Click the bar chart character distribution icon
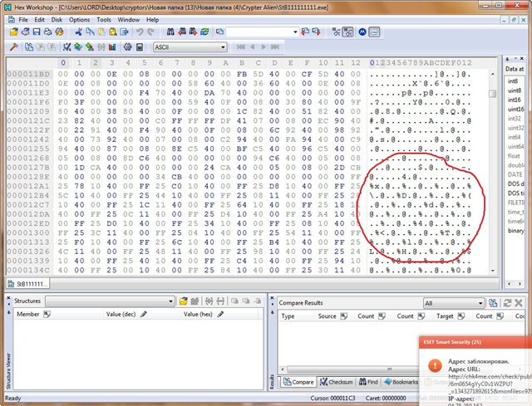 click(x=112, y=46)
